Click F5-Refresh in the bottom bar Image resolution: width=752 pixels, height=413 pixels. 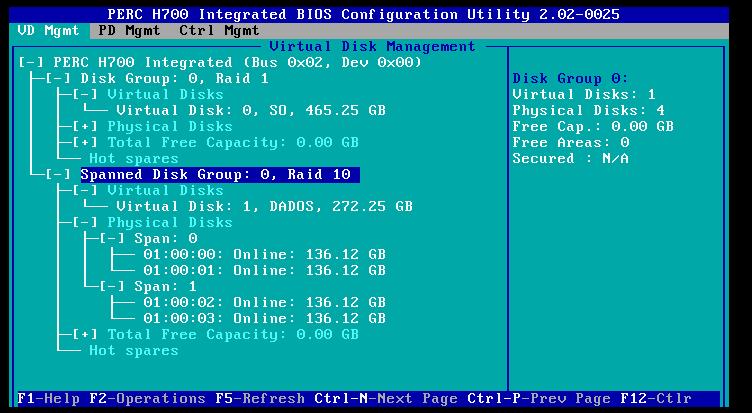pyautogui.click(x=260, y=399)
